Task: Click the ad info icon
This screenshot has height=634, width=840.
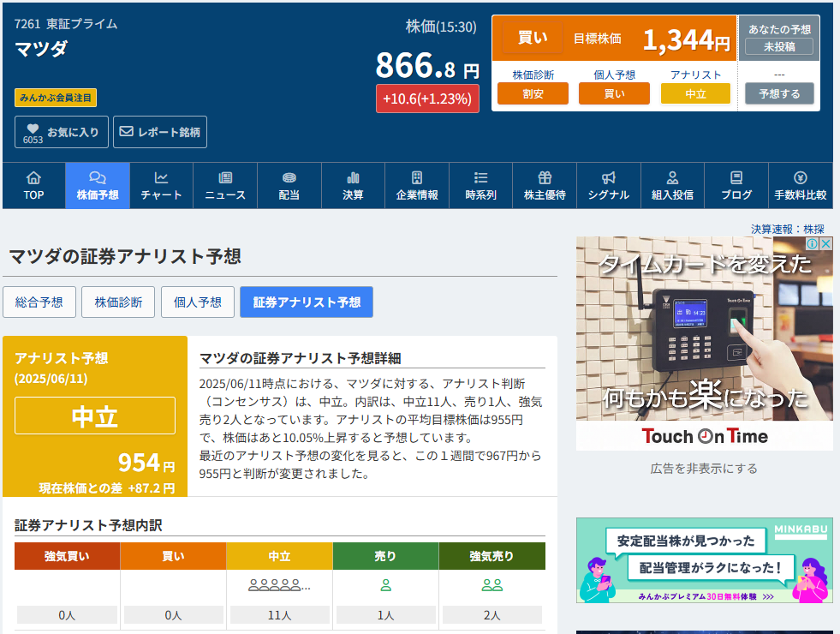Action: [x=812, y=243]
